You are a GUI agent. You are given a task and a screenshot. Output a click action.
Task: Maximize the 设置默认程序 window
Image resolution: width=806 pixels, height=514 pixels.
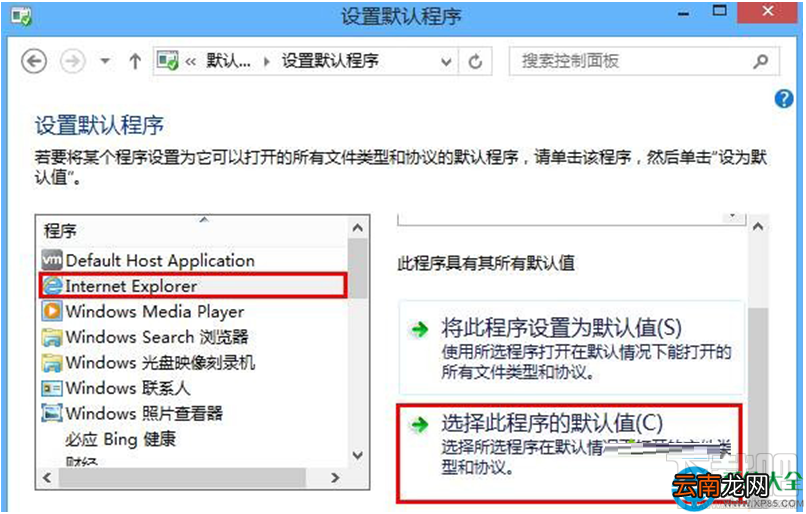[x=720, y=11]
